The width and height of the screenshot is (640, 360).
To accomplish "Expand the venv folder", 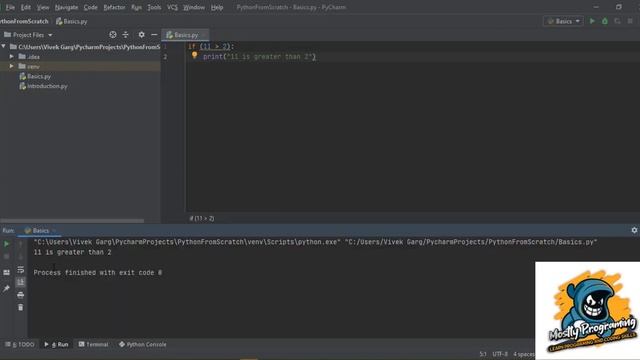I will tap(12, 66).
